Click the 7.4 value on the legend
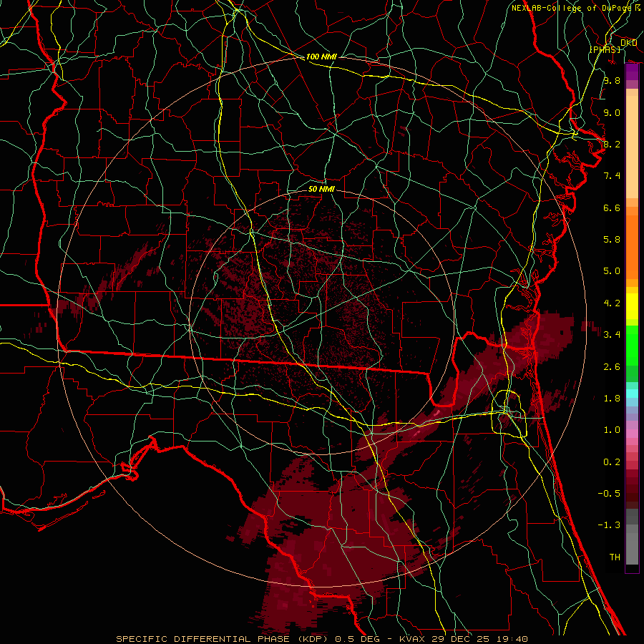Viewport: 644px width, 644px height. tap(611, 176)
